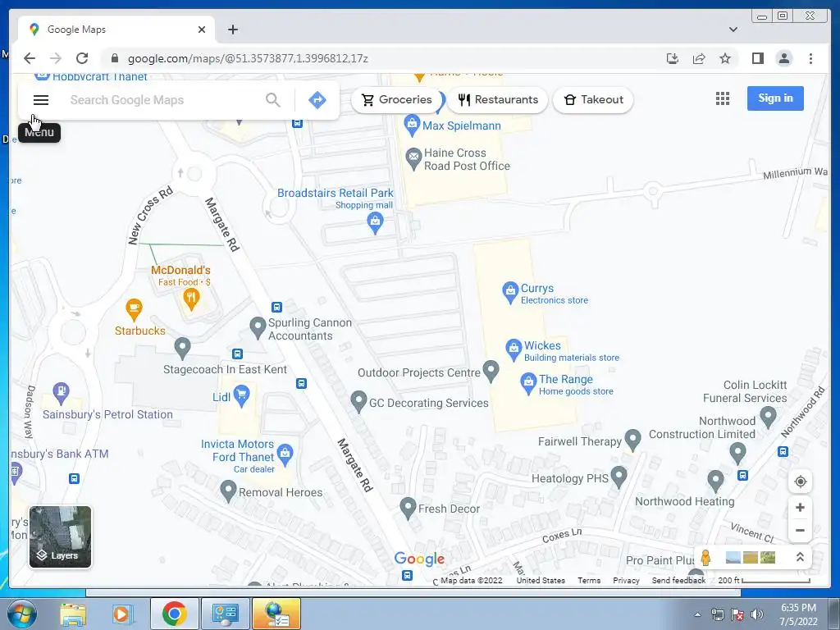This screenshot has height=630, width=840.
Task: Toggle the Chrome side panel
Action: tap(757, 58)
